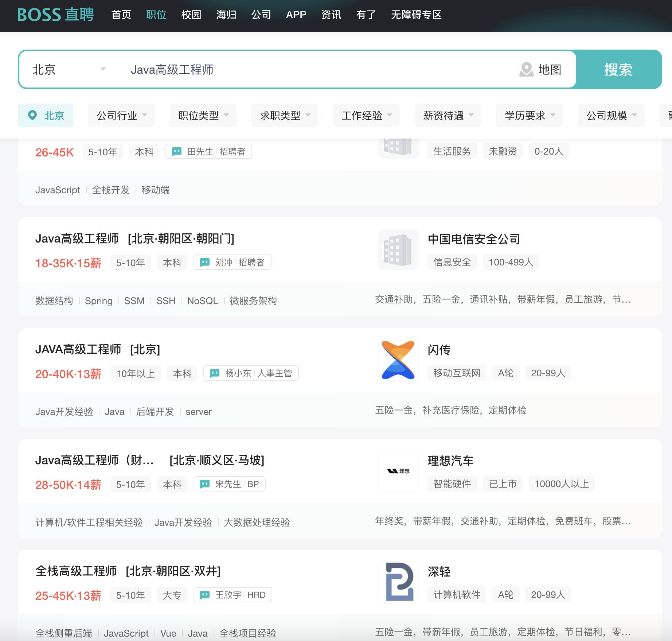Open the 公司行业 filter dropdown
The height and width of the screenshot is (641, 672).
tap(121, 116)
